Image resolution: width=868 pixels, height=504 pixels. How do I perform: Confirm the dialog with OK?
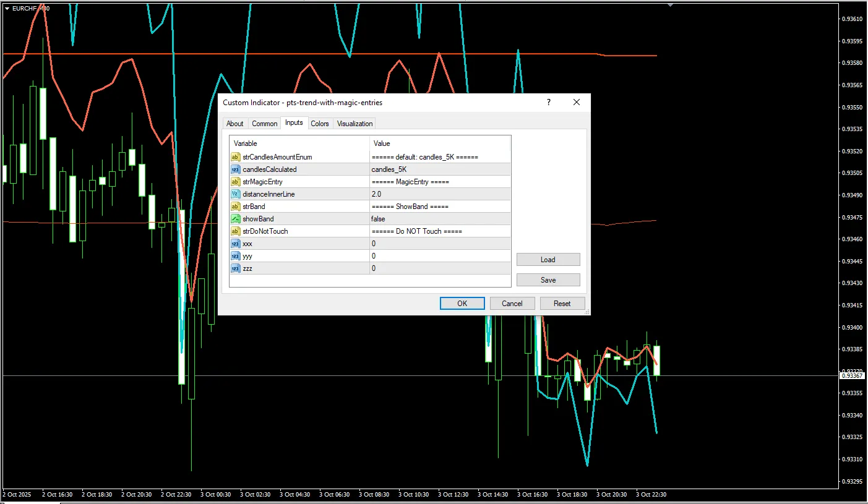[462, 303]
